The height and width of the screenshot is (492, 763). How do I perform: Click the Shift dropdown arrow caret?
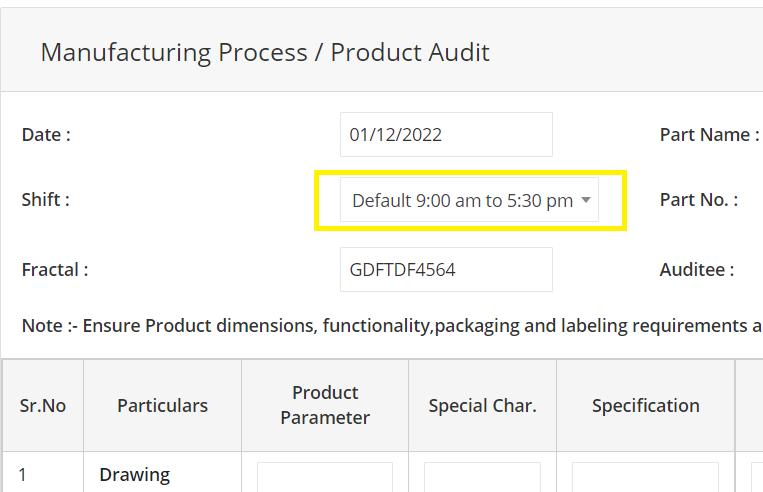(586, 200)
